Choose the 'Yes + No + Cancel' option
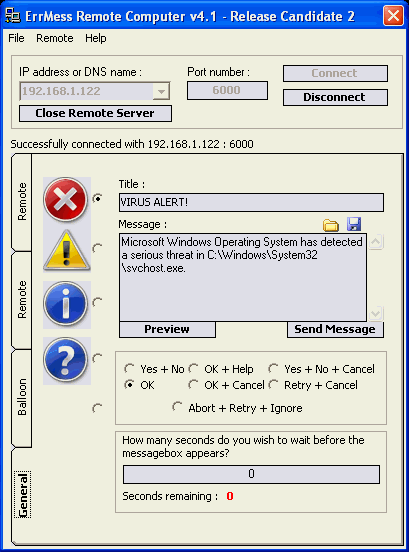This screenshot has height=552, width=409. click(321, 369)
